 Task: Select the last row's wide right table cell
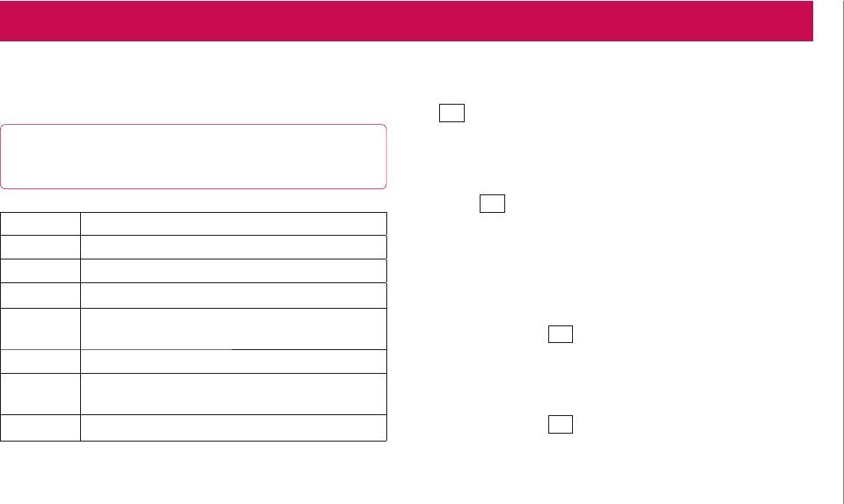click(x=233, y=427)
